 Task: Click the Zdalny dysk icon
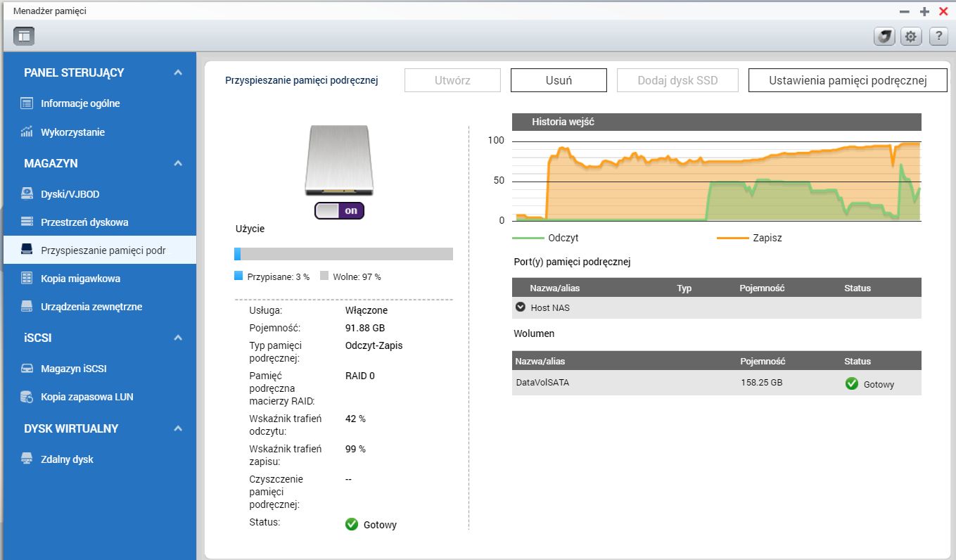[x=27, y=459]
